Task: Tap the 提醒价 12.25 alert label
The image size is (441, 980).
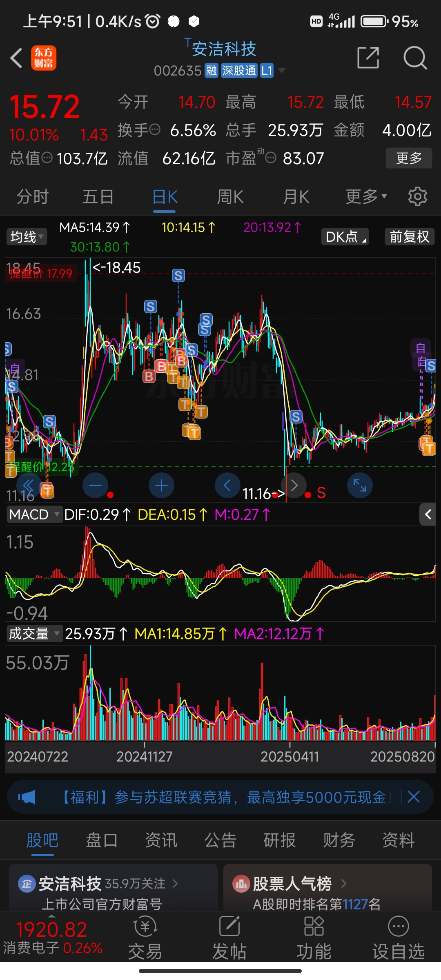Action: click(42, 467)
